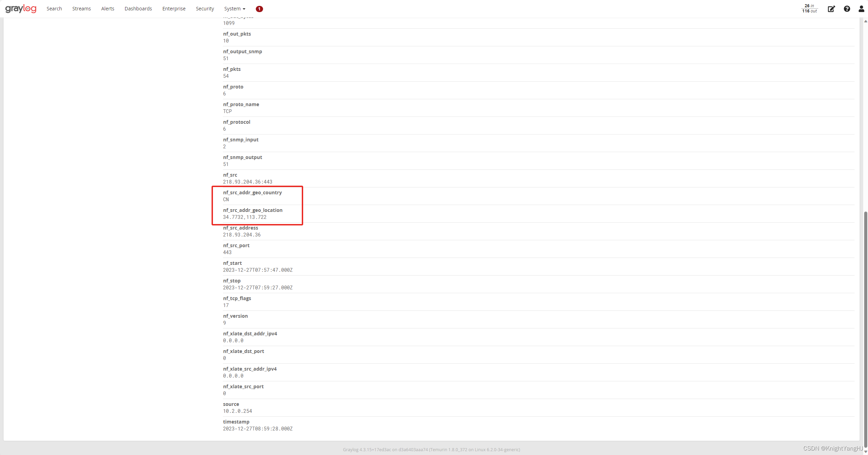The image size is (868, 455).
Task: Click the nf_xlate_src_port field name
Action: pos(243,387)
